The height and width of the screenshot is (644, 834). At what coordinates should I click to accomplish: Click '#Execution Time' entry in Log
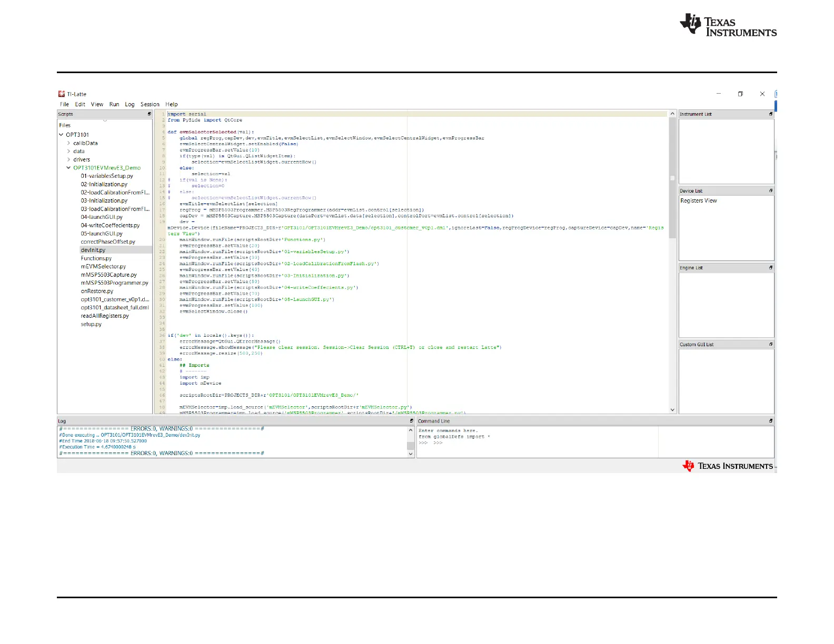click(x=97, y=447)
